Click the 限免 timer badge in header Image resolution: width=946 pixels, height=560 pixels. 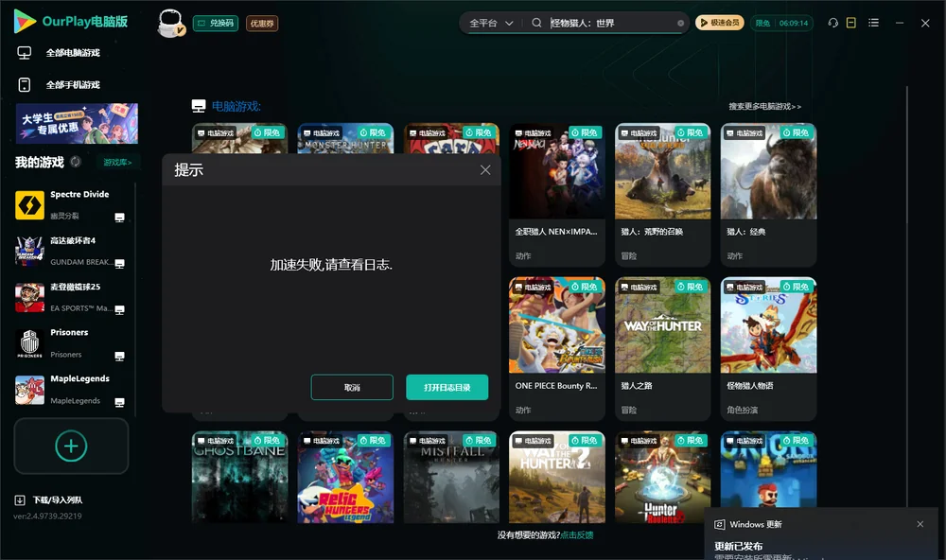pyautogui.click(x=781, y=23)
